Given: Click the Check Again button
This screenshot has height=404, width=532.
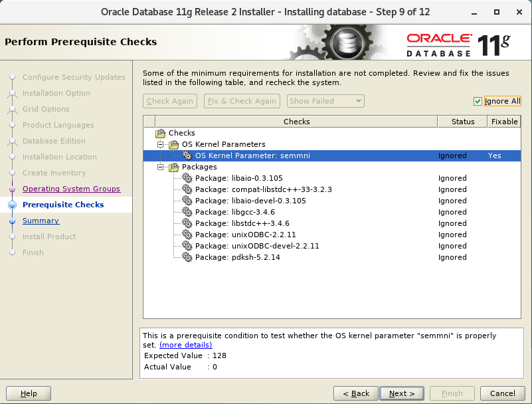Looking at the screenshot, I should click(x=170, y=101).
